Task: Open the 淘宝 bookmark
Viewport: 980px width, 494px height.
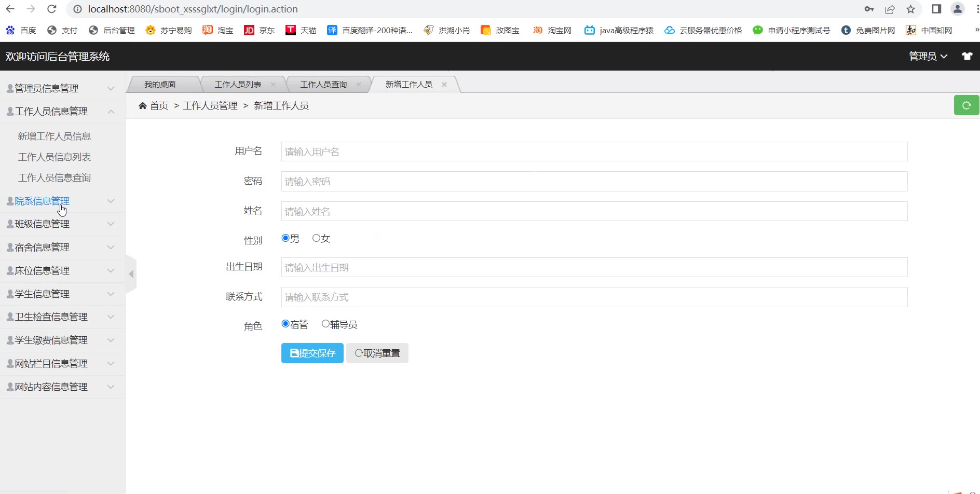Action: tap(218, 30)
